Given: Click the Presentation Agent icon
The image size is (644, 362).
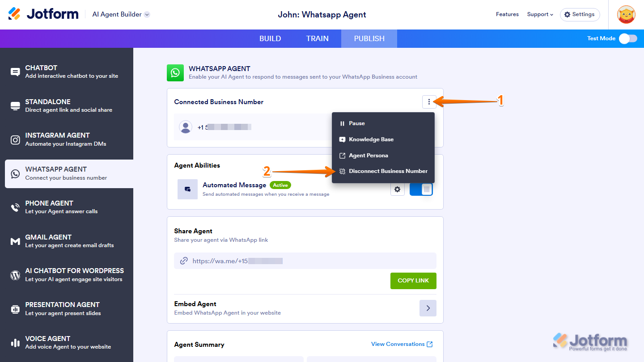Looking at the screenshot, I should pos(15,309).
